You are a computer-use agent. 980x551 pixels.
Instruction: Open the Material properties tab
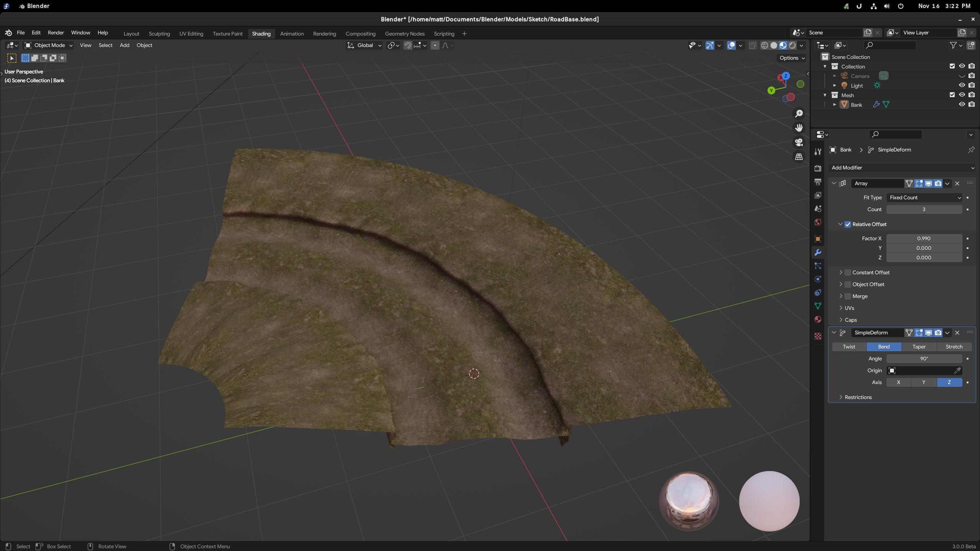(818, 319)
